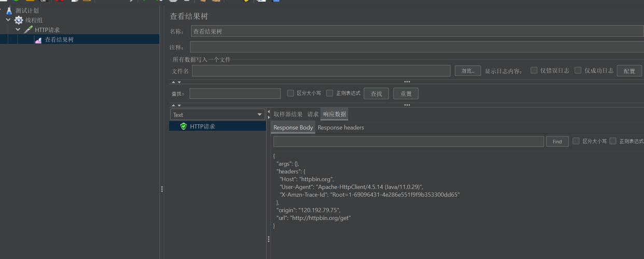Tick the 仅成功日志 checkbox
Viewport: 644px width, 259px height.
(578, 70)
